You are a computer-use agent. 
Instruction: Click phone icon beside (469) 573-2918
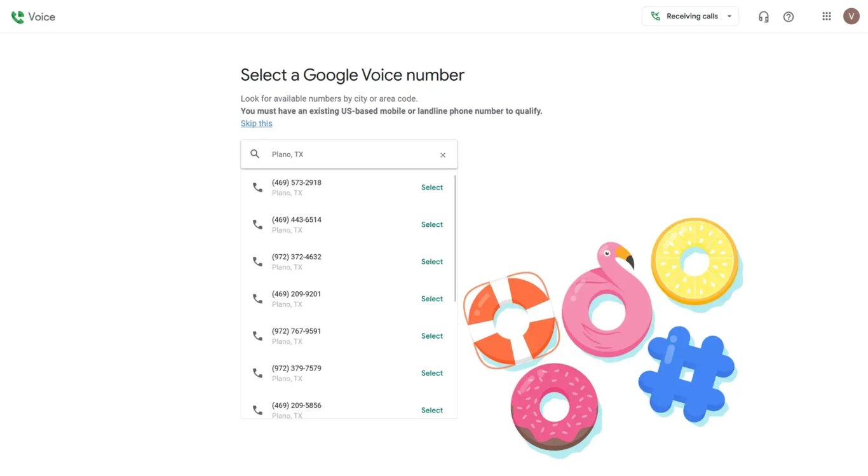pyautogui.click(x=257, y=187)
